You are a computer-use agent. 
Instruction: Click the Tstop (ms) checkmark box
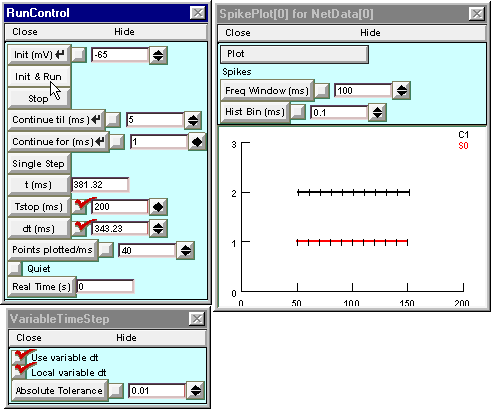(x=80, y=207)
